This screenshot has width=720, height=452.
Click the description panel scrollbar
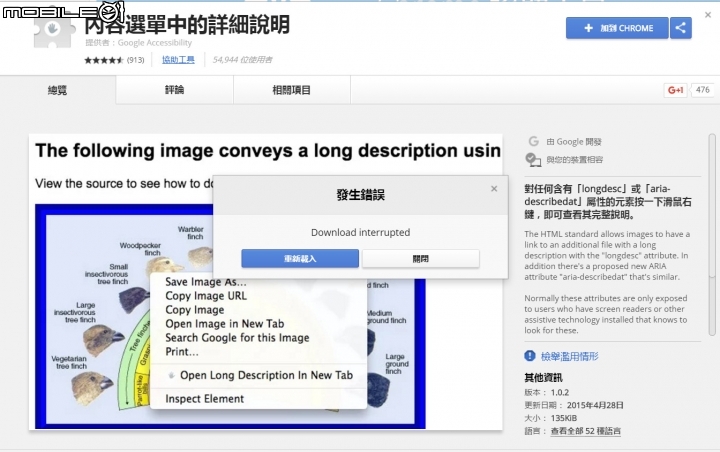(712, 234)
